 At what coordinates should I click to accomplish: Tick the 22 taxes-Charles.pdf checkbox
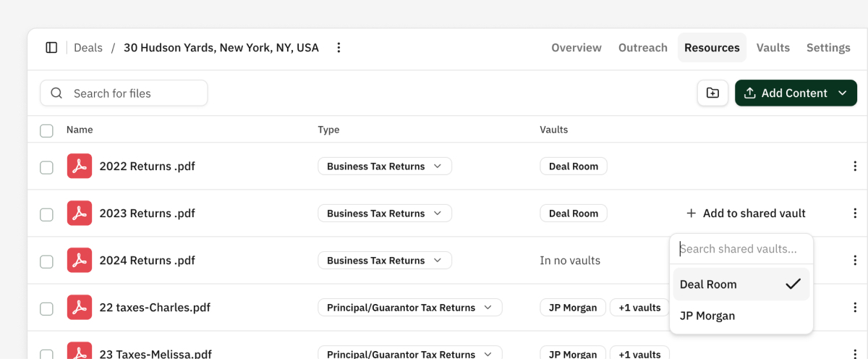coord(46,308)
